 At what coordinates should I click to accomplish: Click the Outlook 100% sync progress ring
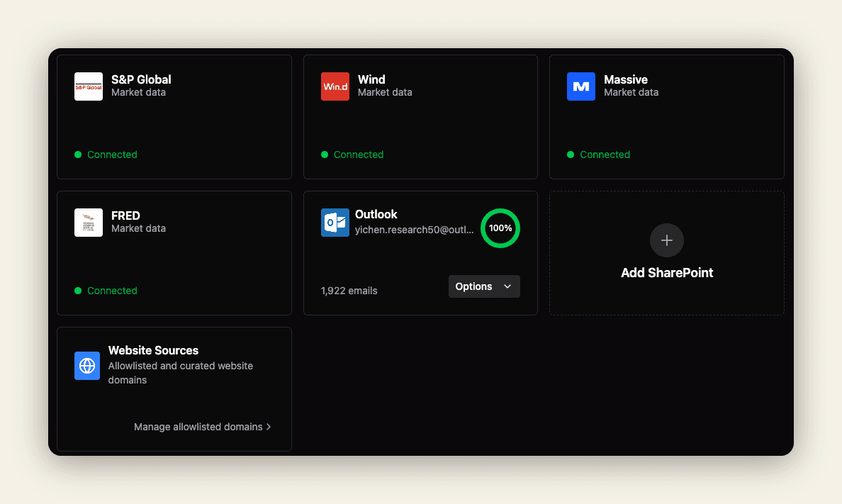[x=500, y=228]
